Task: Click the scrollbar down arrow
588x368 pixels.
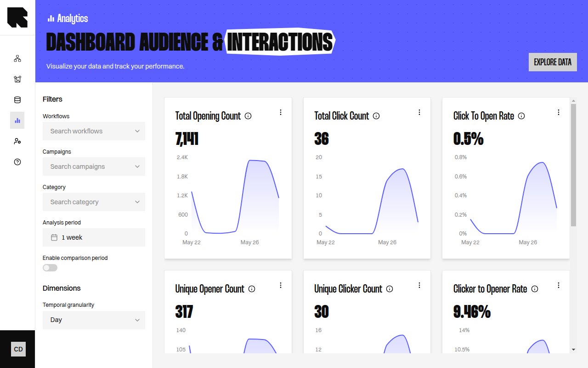Action: click(x=573, y=350)
